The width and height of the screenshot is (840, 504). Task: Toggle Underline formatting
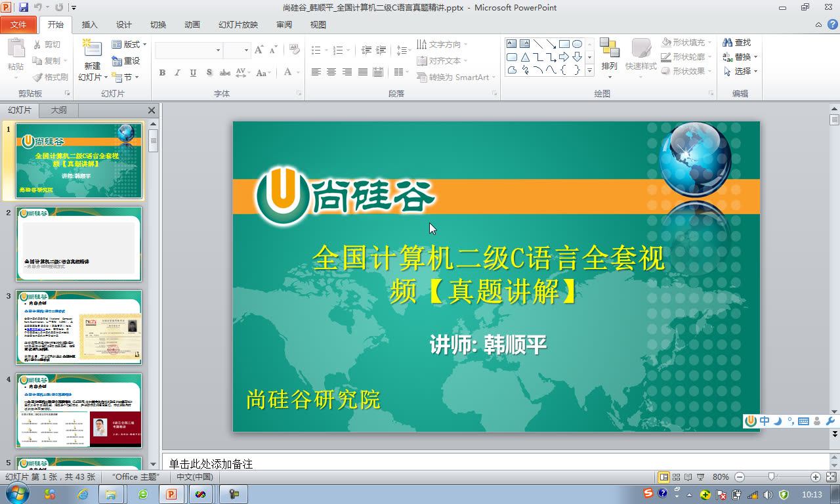coord(193,73)
